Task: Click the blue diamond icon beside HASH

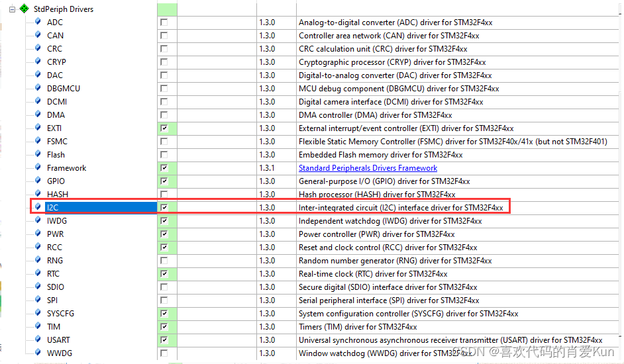Action: [x=38, y=193]
